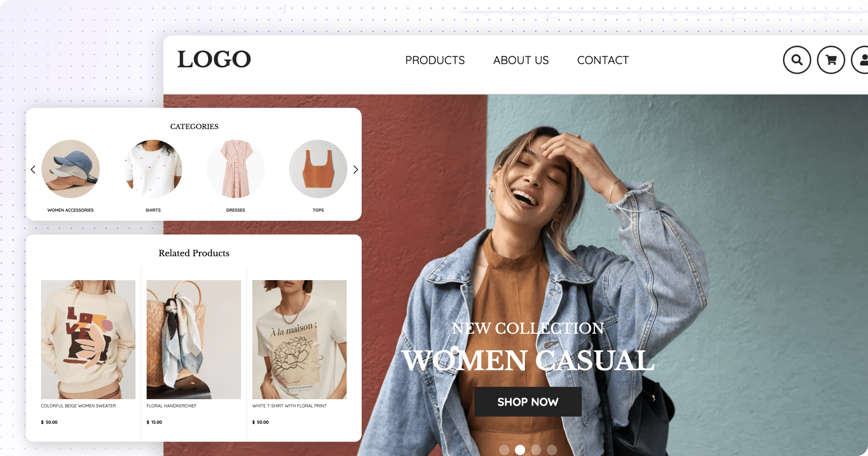
Task: Select the Shirts category dropdown
Action: 152,169
